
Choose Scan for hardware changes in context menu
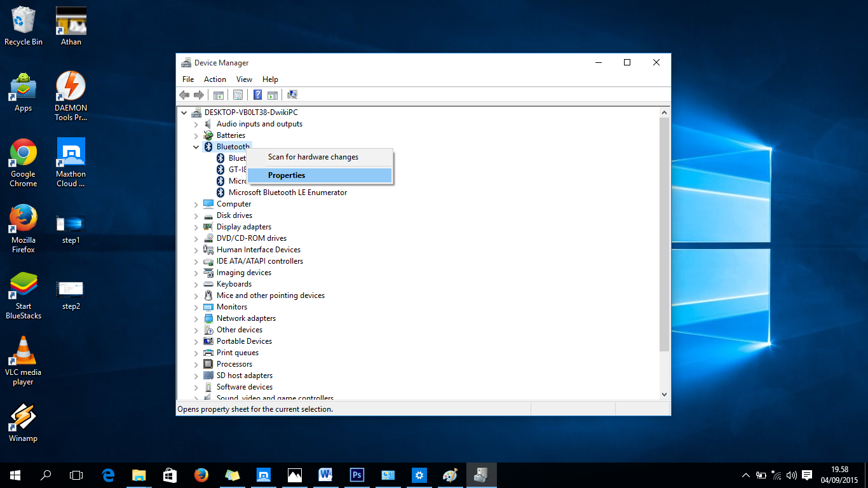[320, 157]
